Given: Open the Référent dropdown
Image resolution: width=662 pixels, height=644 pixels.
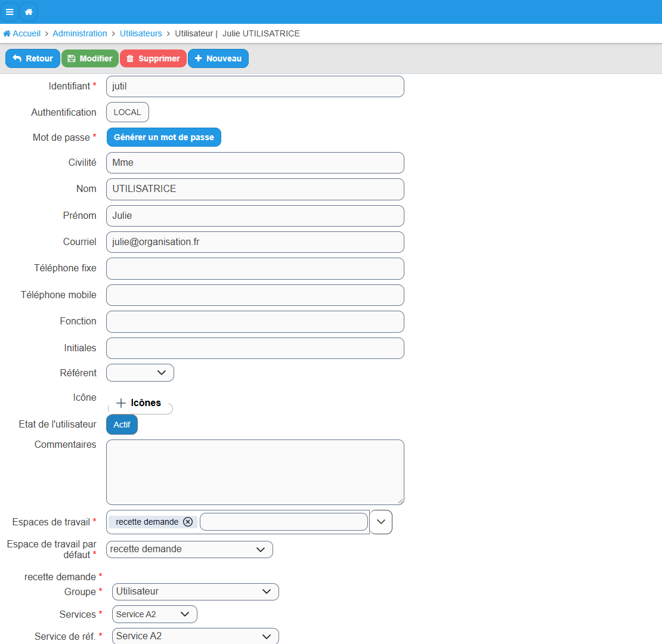Looking at the screenshot, I should pyautogui.click(x=140, y=373).
